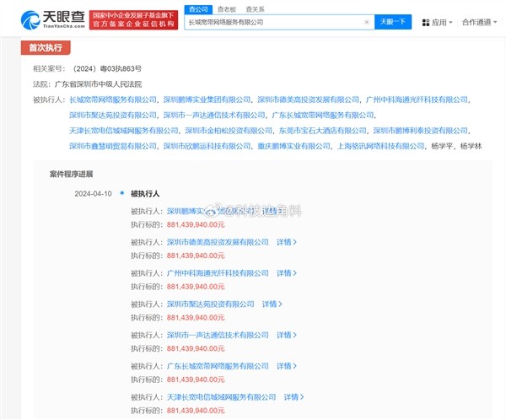Open the 应用 apps grid icon
The width and height of the screenshot is (506, 420).
point(424,22)
